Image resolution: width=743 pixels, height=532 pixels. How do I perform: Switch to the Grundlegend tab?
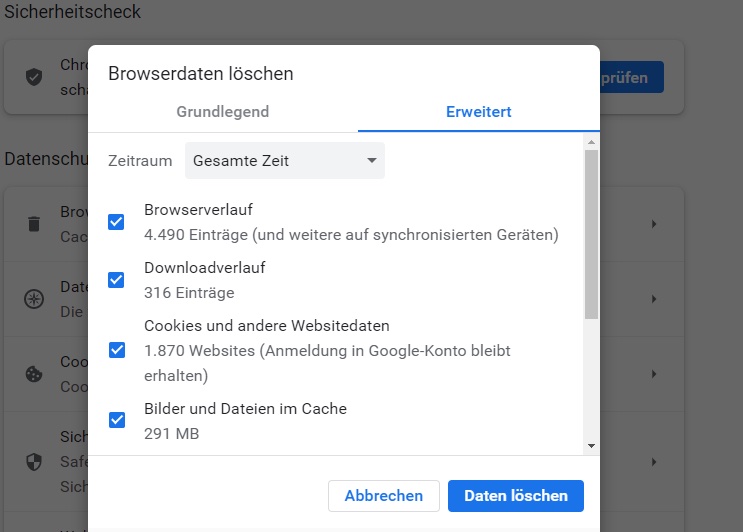click(223, 112)
